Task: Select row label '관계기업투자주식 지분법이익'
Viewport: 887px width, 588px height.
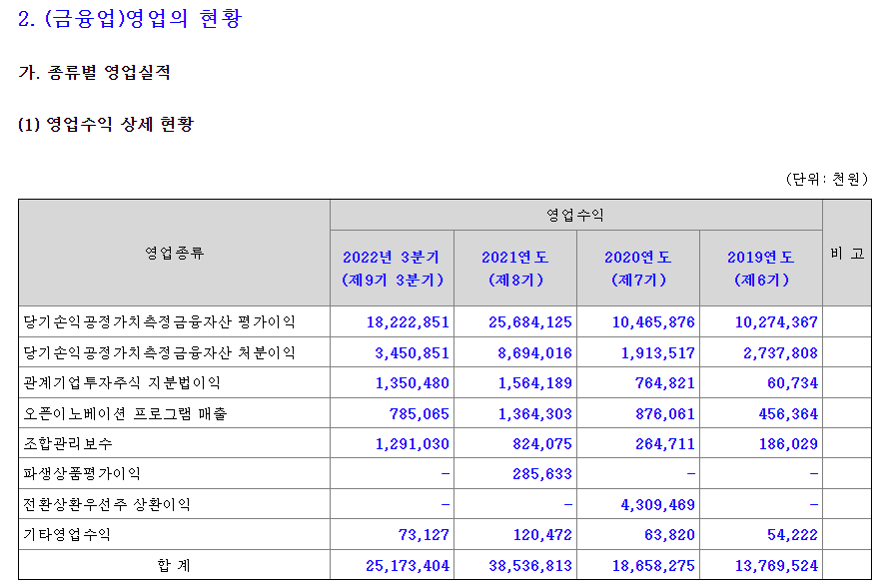Action: click(122, 382)
